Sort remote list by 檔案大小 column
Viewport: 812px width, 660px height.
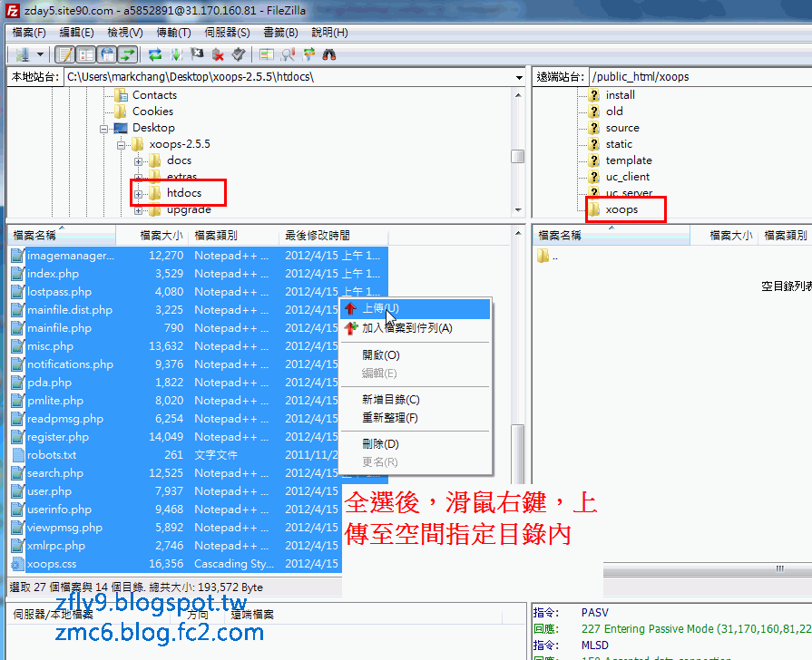[724, 236]
